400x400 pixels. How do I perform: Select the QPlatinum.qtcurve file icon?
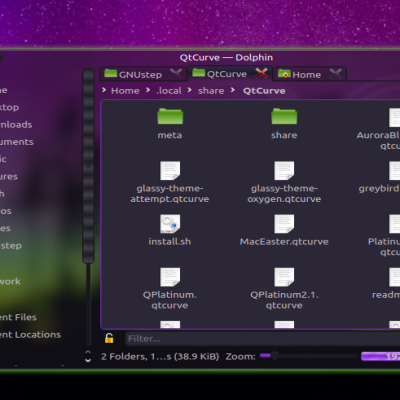[170, 277]
